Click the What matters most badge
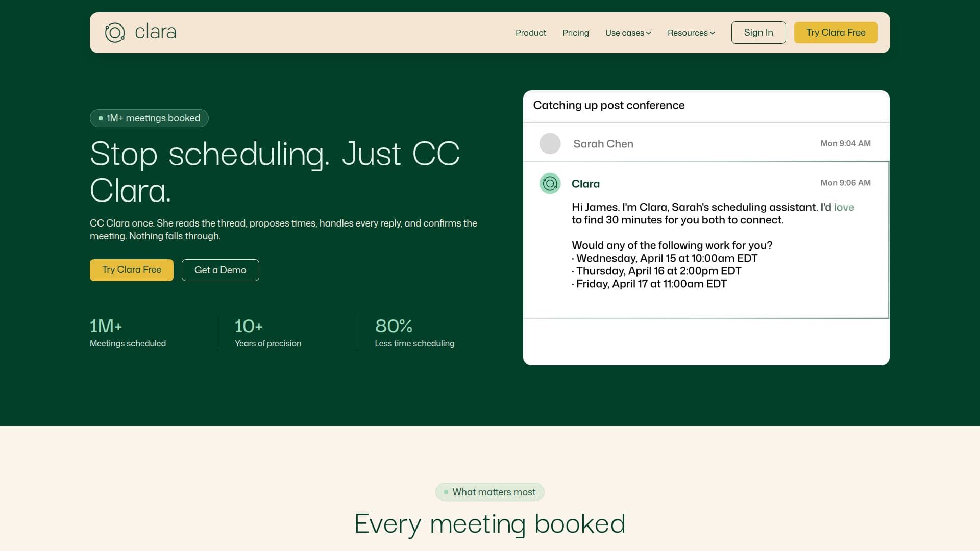The width and height of the screenshot is (980, 551). pos(489,492)
